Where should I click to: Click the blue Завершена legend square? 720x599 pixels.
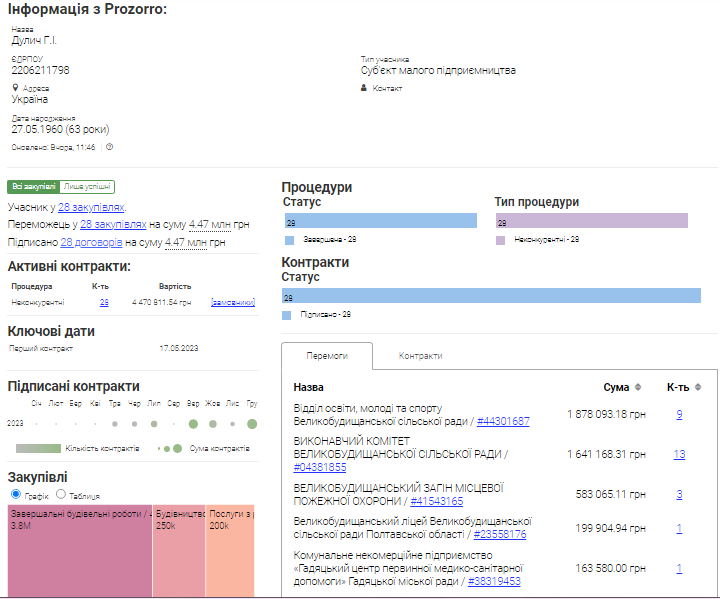point(289,240)
